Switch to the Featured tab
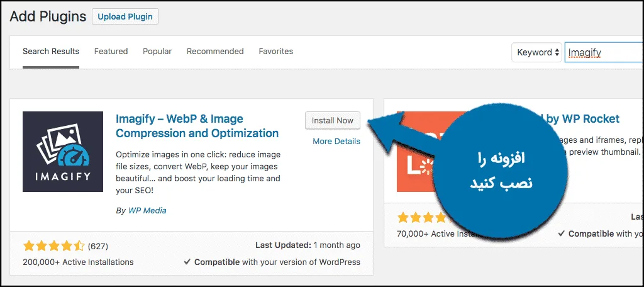The height and width of the screenshot is (287, 644). coord(111,52)
